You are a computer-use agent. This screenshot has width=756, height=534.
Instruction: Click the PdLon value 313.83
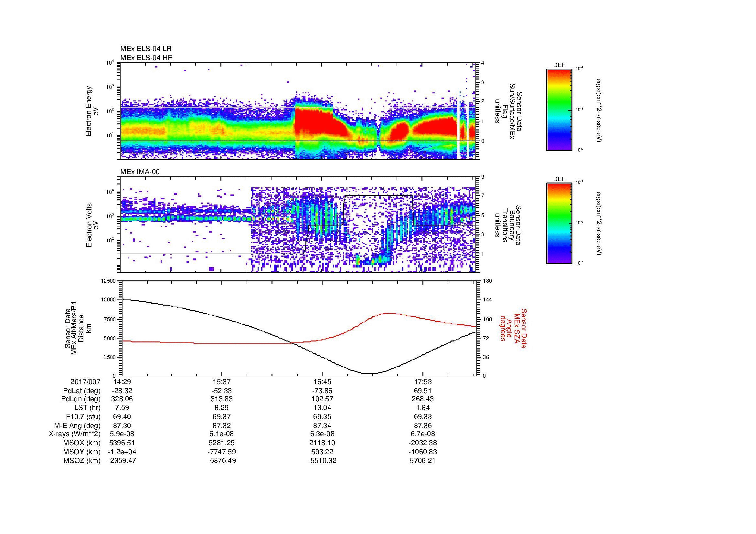(x=222, y=399)
